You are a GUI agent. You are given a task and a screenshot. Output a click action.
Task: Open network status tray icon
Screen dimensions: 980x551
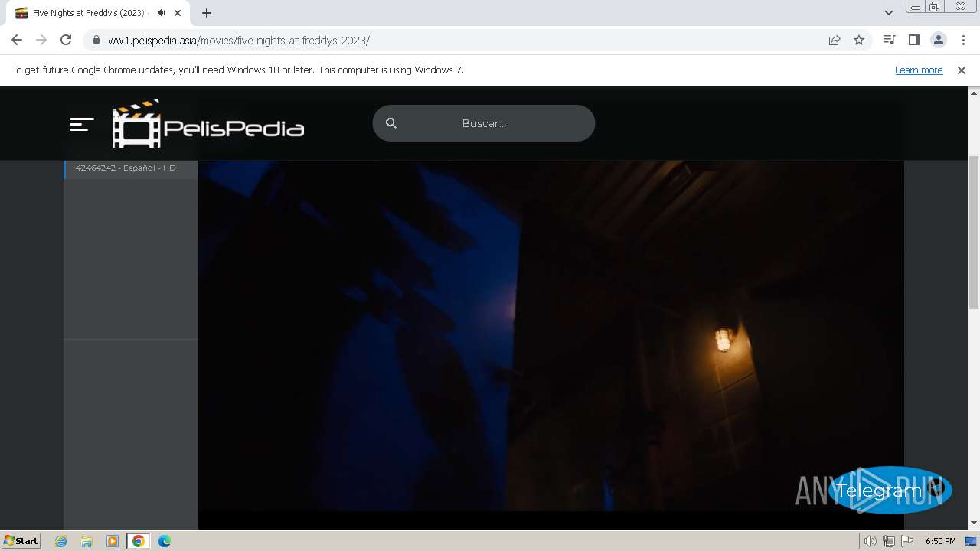click(x=889, y=541)
